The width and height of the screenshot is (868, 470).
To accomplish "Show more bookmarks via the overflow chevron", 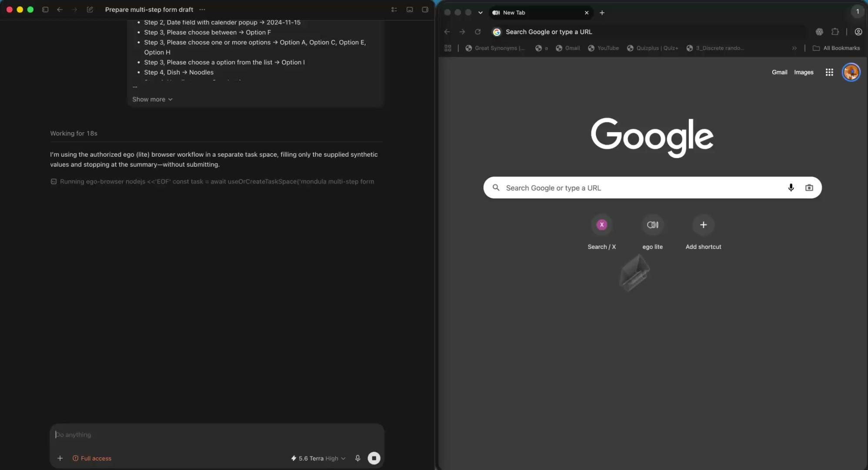I will coord(795,48).
